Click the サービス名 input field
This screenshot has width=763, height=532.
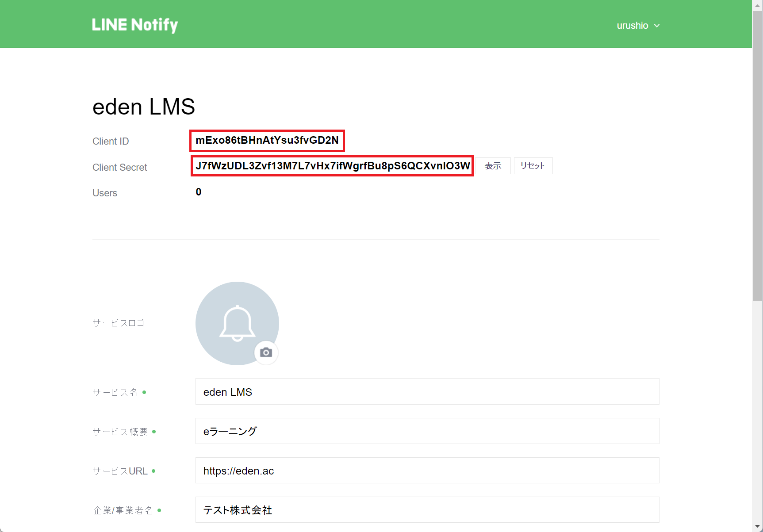tap(427, 391)
